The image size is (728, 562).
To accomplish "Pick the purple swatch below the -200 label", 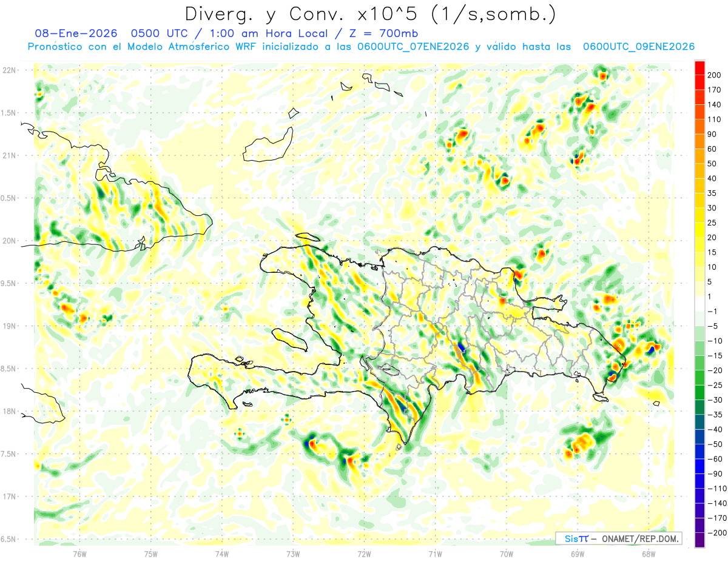I will click(699, 540).
